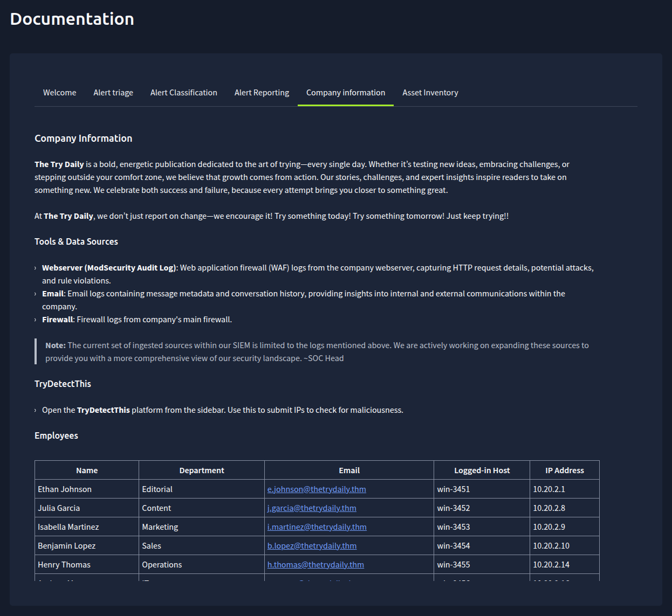672x616 pixels.
Task: Click IP address 10.20.2.9
Action: tap(565, 527)
